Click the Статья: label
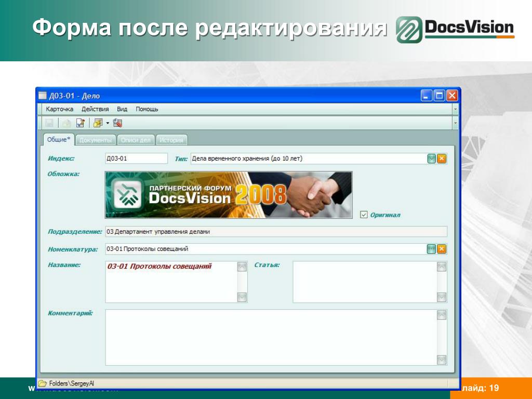The height and width of the screenshot is (399, 532). (267, 264)
